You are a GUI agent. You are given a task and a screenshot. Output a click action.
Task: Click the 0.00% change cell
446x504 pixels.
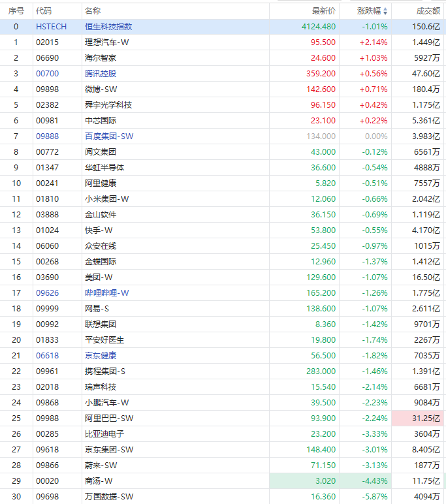(376, 136)
